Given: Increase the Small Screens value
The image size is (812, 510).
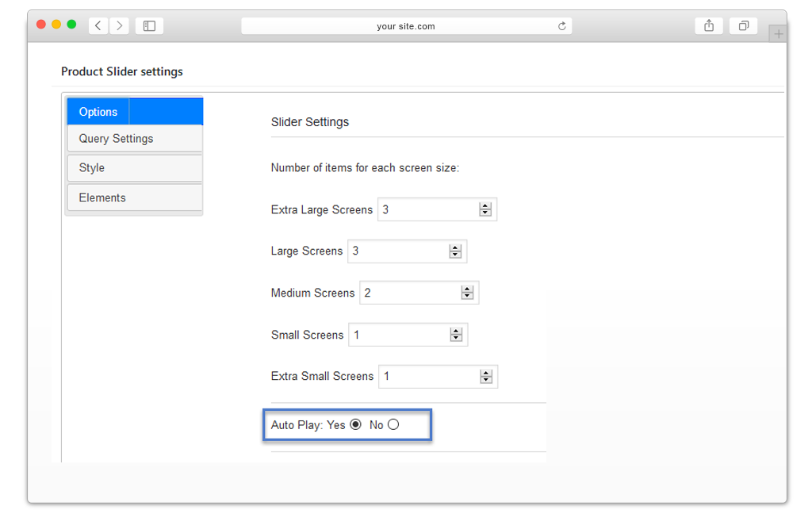Looking at the screenshot, I should coord(456,332).
